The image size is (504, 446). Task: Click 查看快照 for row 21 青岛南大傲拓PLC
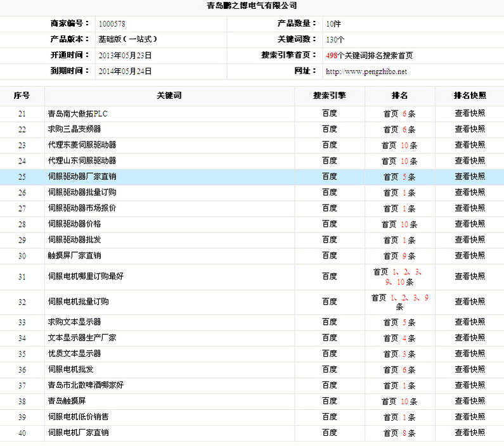pos(470,113)
